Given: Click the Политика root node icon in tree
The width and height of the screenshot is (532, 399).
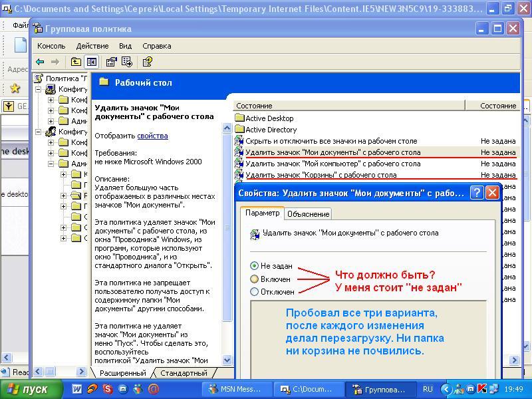Looking at the screenshot, I should coord(39,78).
